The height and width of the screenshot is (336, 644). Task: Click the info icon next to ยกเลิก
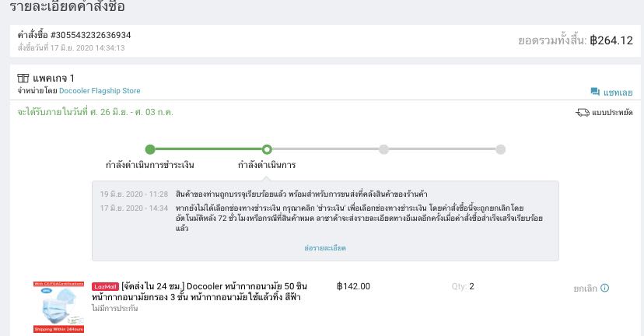(605, 288)
